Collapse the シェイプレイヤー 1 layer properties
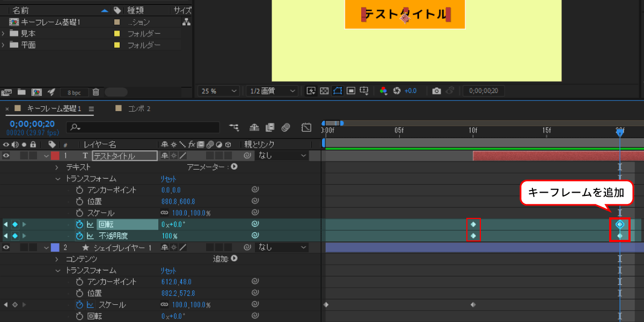 [46, 247]
